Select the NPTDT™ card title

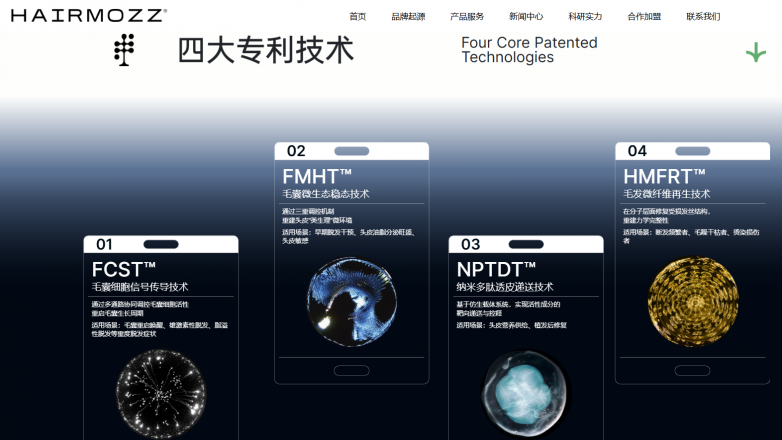[x=496, y=270]
